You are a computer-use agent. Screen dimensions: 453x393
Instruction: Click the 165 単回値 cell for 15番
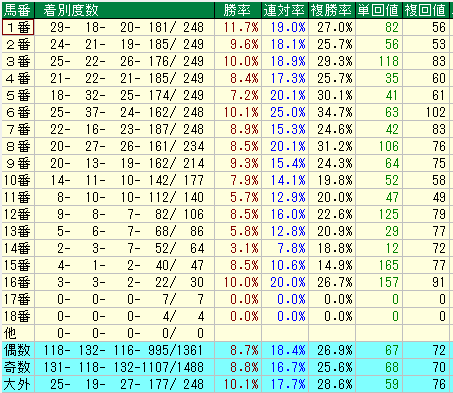(x=379, y=265)
